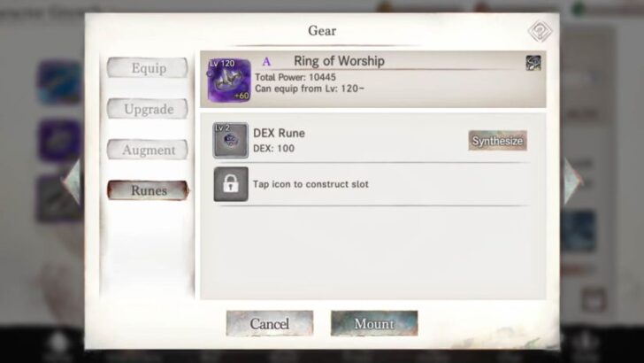Click the Mount button
Image resolution: width=644 pixels, height=363 pixels.
374,323
